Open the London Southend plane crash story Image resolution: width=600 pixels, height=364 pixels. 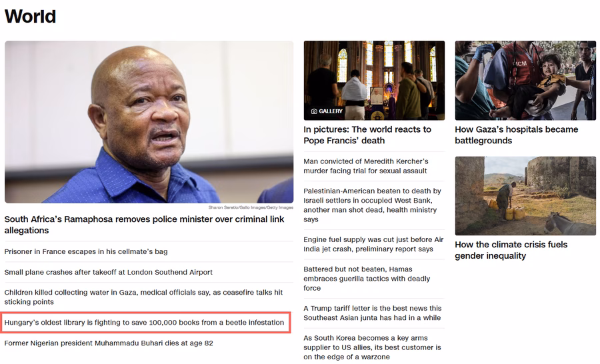[x=108, y=272]
